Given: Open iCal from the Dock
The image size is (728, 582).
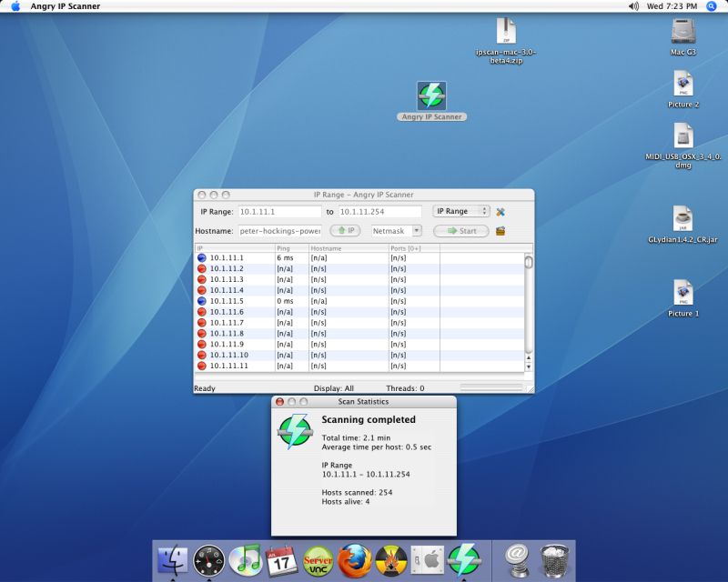Looking at the screenshot, I should click(x=282, y=561).
